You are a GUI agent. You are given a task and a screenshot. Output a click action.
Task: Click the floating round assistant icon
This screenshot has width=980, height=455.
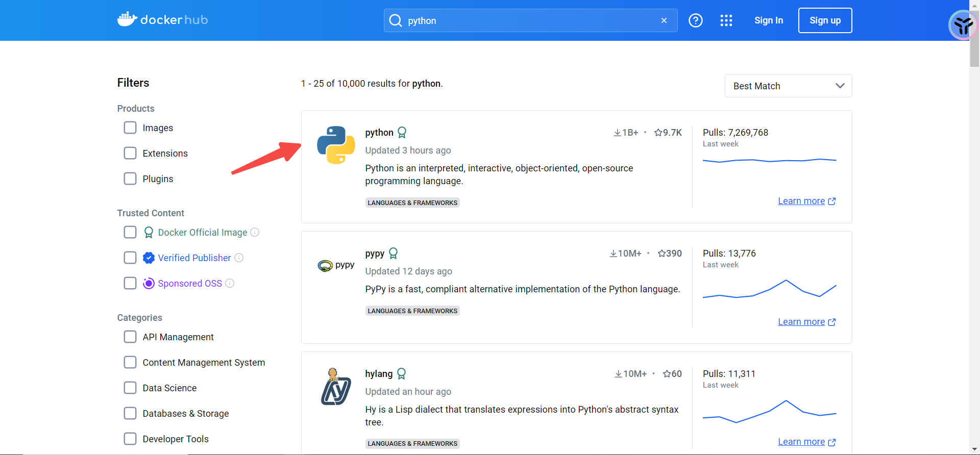(963, 25)
